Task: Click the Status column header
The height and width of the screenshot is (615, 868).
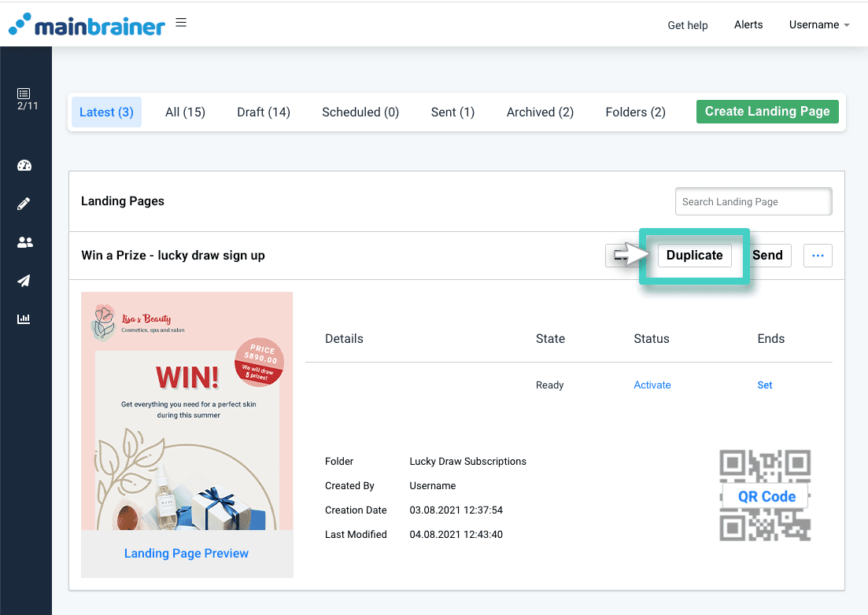Action: [x=652, y=338]
